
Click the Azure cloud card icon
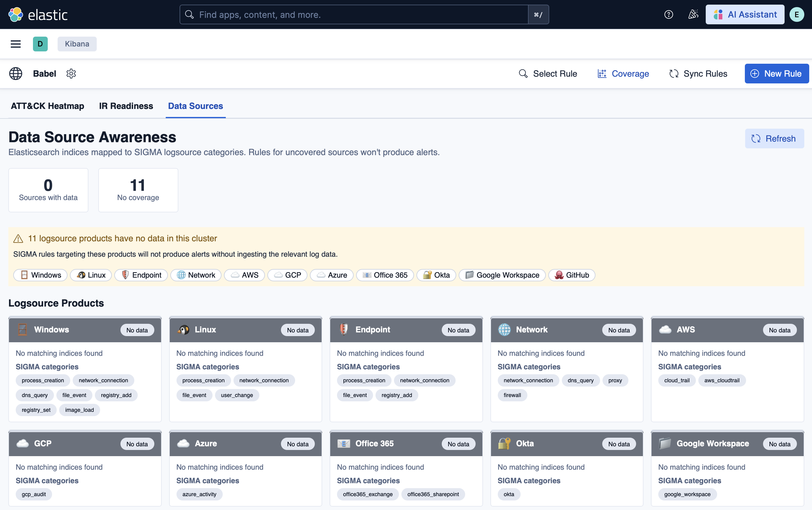click(x=184, y=443)
